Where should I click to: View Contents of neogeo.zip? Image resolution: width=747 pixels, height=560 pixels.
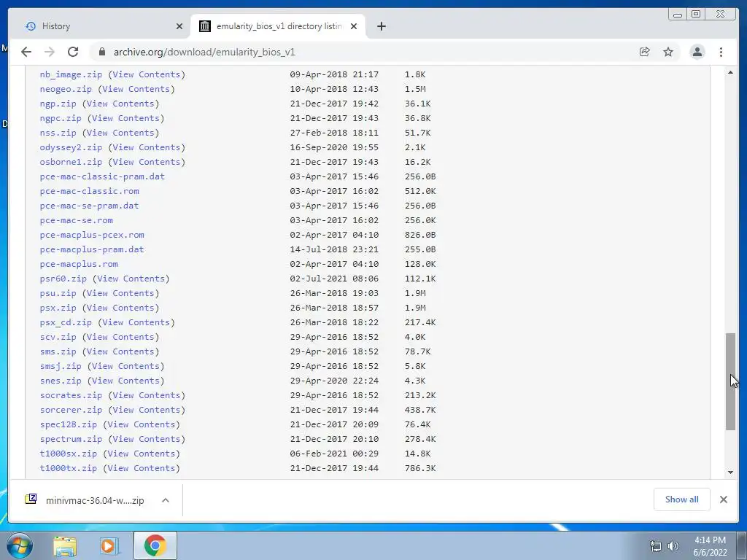[136, 89]
